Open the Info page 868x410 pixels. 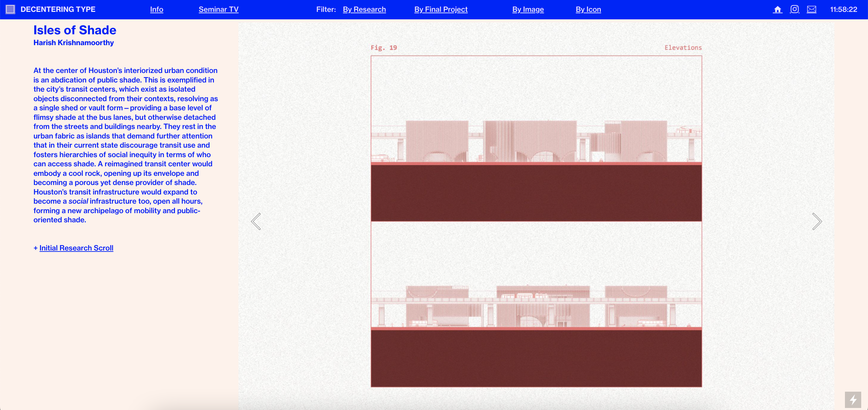click(157, 10)
